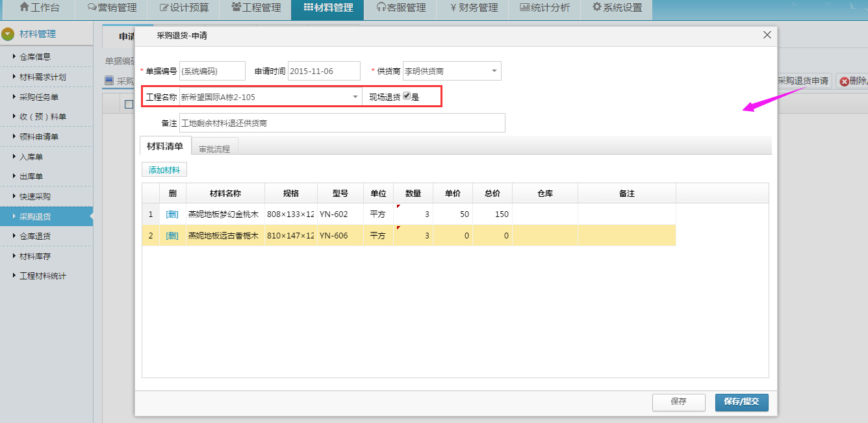Click red delete icon on 删除 button
868x423 pixels.
click(844, 81)
